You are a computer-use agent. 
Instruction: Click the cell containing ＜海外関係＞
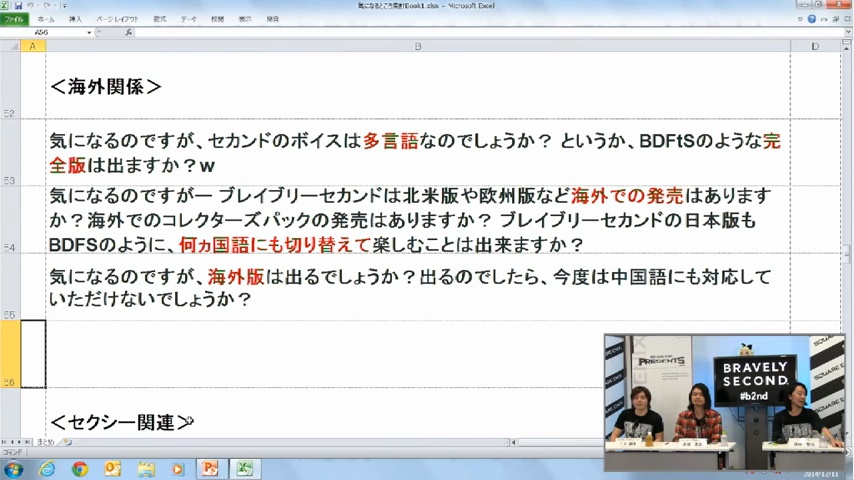[418, 86]
